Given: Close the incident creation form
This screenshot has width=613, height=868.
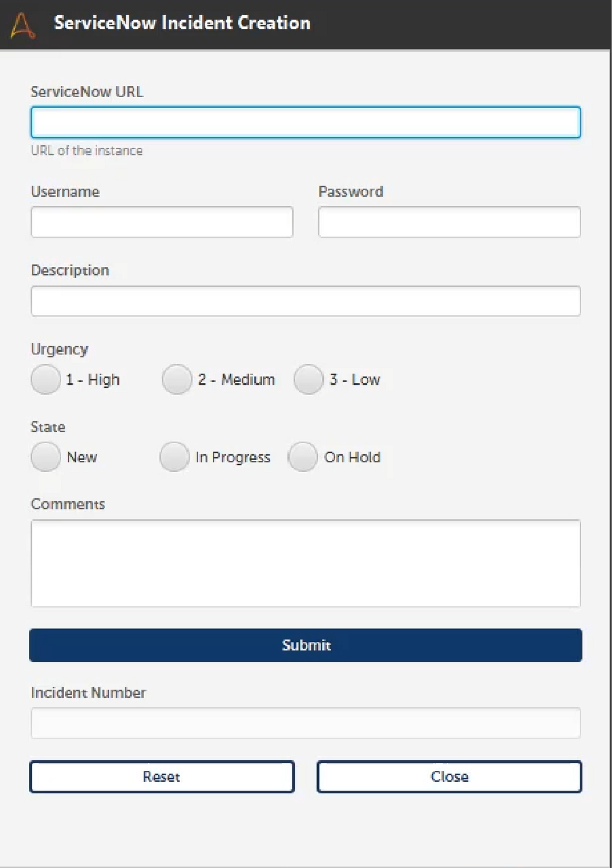Looking at the screenshot, I should click(x=449, y=777).
